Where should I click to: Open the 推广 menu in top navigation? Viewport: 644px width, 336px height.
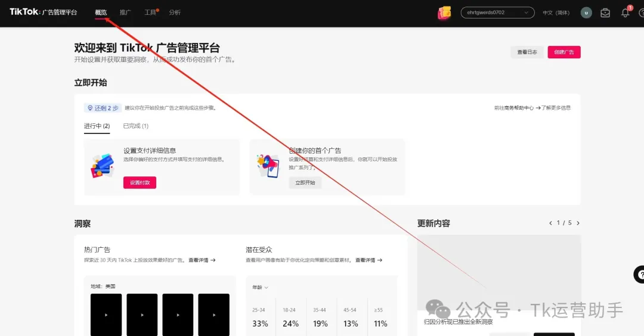tap(125, 13)
